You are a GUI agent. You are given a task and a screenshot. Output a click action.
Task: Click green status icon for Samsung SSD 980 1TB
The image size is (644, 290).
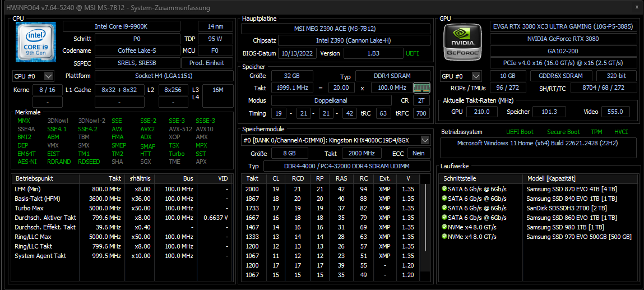tap(444, 227)
